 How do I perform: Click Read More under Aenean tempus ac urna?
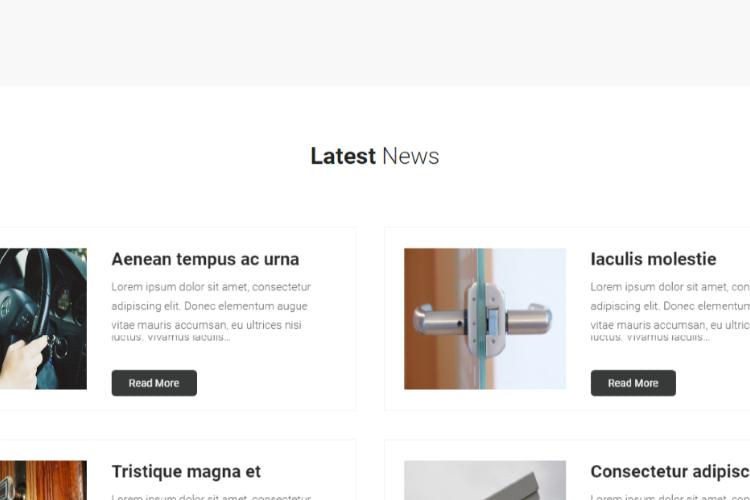154,383
